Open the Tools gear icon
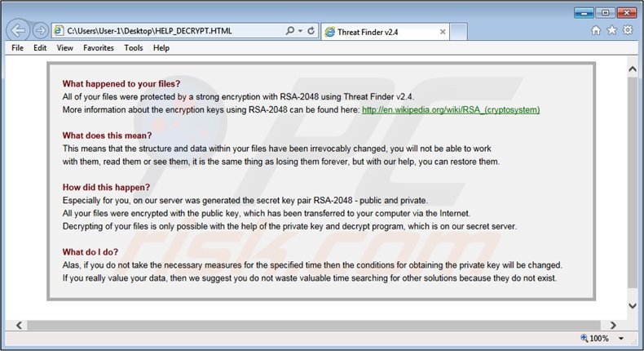This screenshot has height=351, width=644. 628,29
